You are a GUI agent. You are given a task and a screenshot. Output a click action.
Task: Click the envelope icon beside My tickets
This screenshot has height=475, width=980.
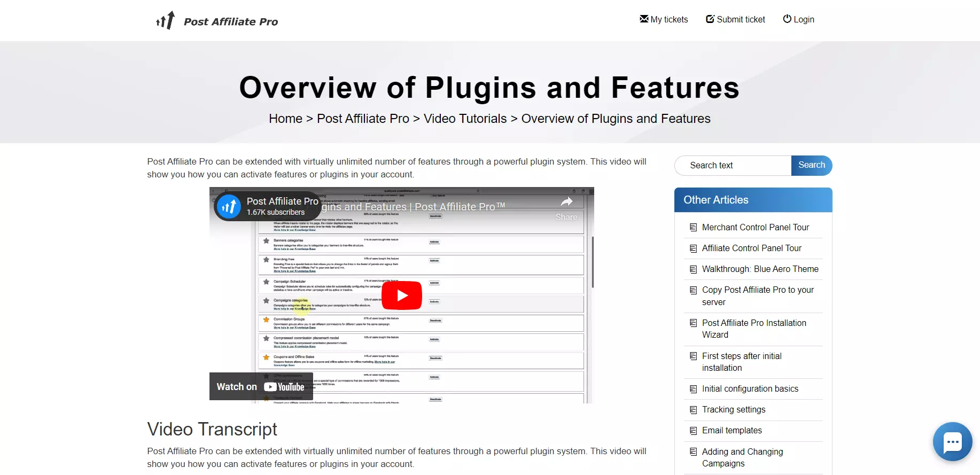tap(644, 19)
